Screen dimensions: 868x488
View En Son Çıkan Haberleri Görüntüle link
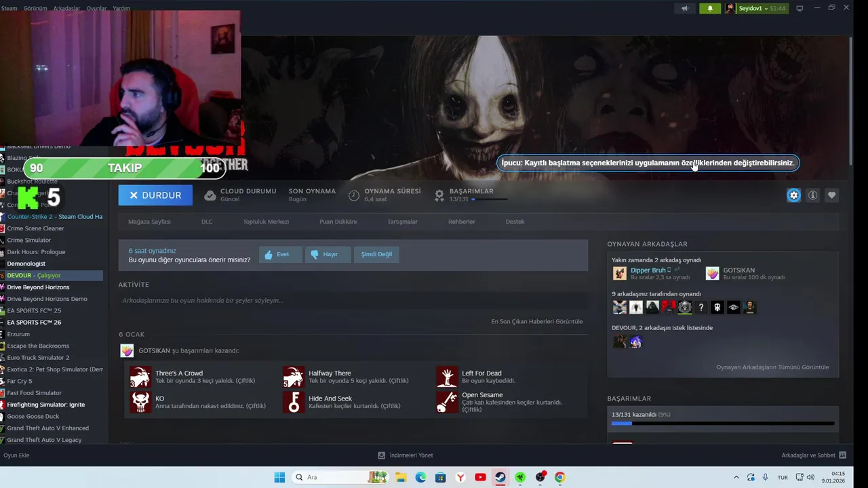point(537,321)
